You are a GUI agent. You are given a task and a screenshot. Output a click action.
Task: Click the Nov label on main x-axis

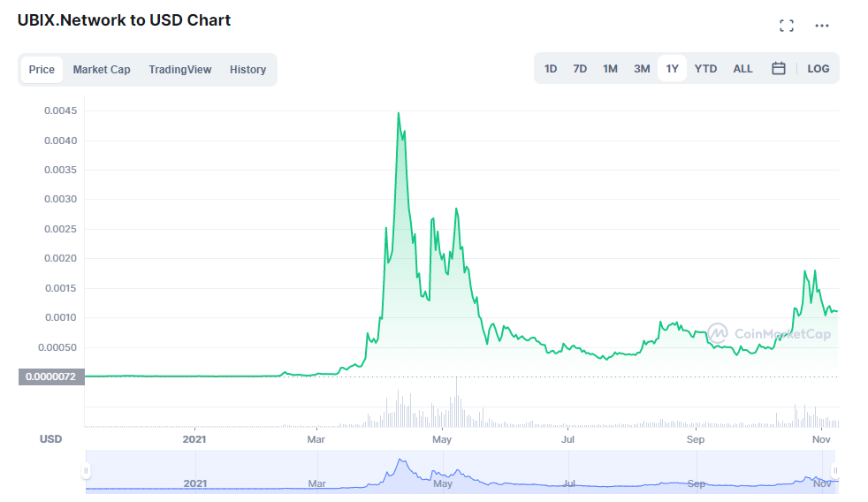821,439
